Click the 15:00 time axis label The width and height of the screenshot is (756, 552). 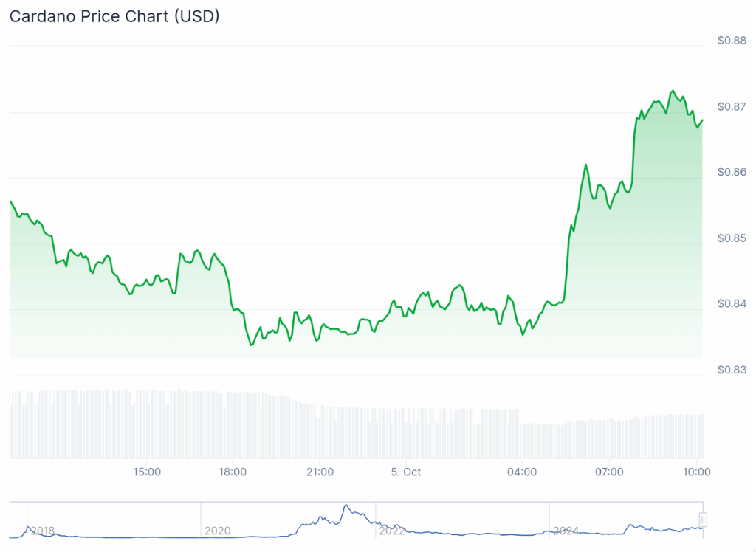click(x=147, y=472)
